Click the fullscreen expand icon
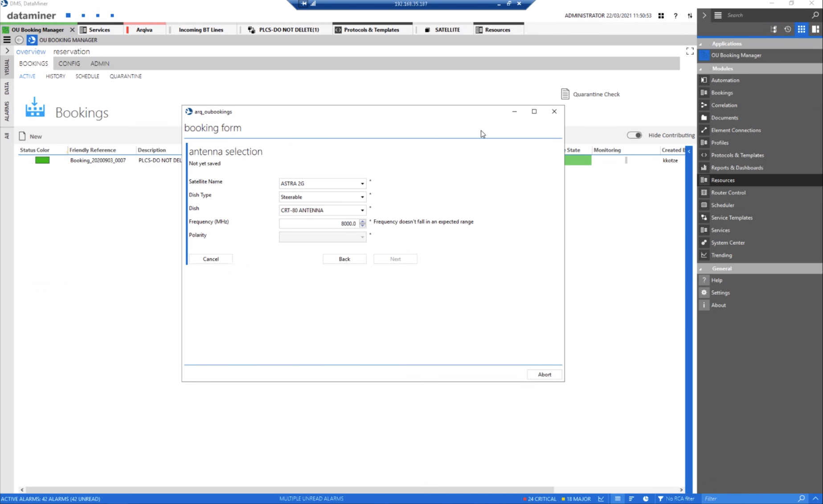Image resolution: width=823 pixels, height=504 pixels. tap(690, 51)
